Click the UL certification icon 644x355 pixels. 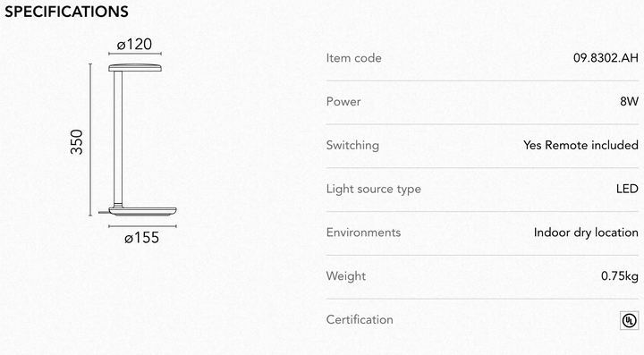[x=629, y=320]
